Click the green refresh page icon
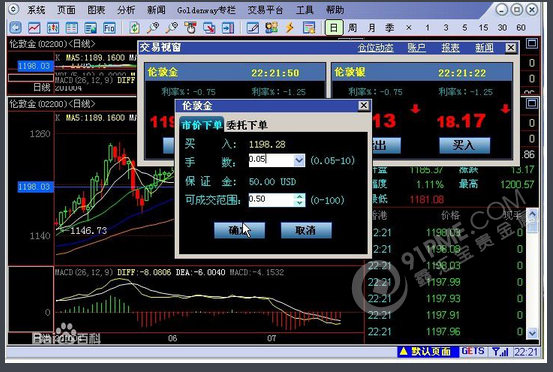553x372 pixels. coord(134,28)
